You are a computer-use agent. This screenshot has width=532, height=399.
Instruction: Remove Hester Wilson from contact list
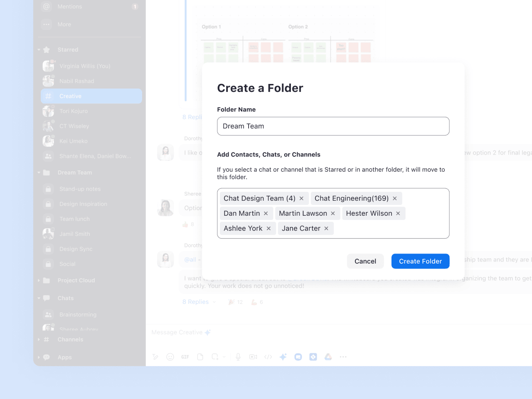pyautogui.click(x=398, y=214)
